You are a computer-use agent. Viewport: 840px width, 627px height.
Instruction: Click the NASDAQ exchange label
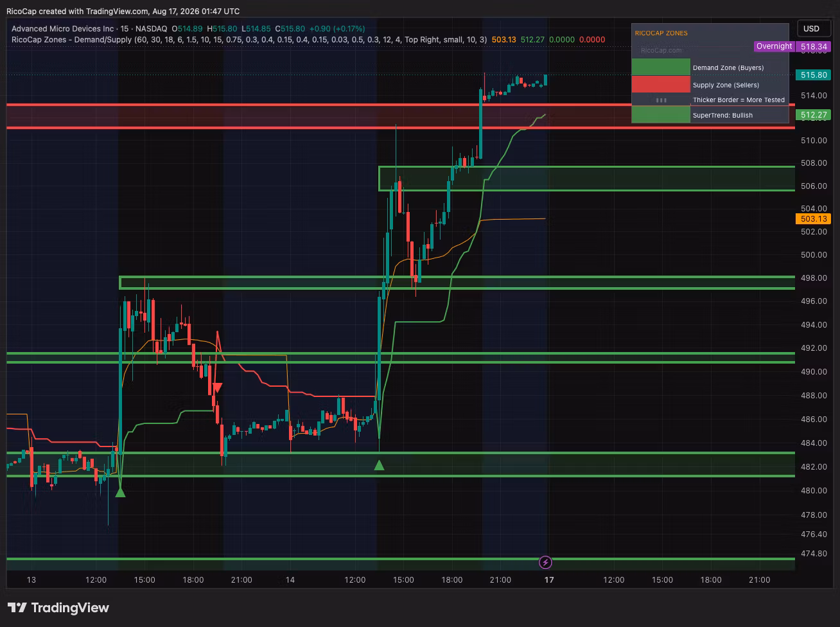click(x=150, y=29)
